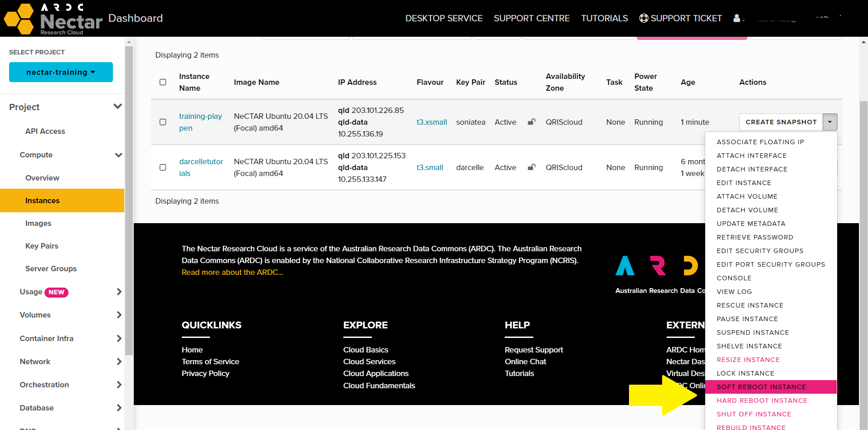Open the darcelletutorials instance link
Image resolution: width=868 pixels, height=430 pixels.
click(201, 167)
